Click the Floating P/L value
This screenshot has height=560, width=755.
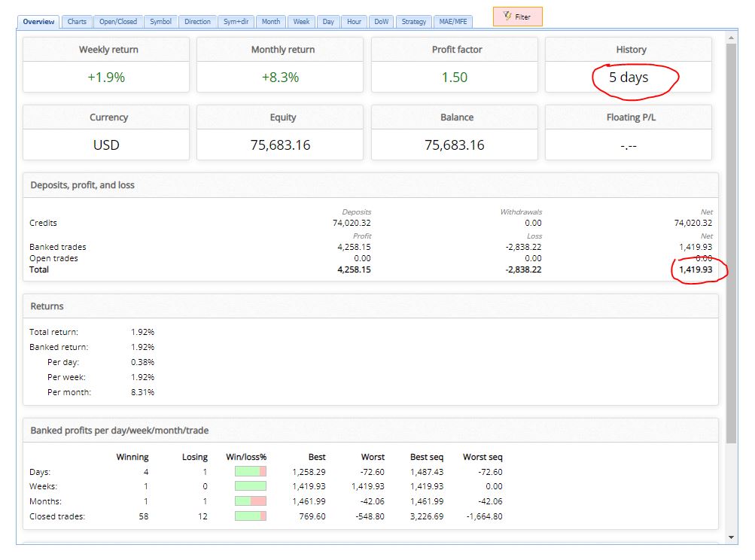click(x=629, y=146)
